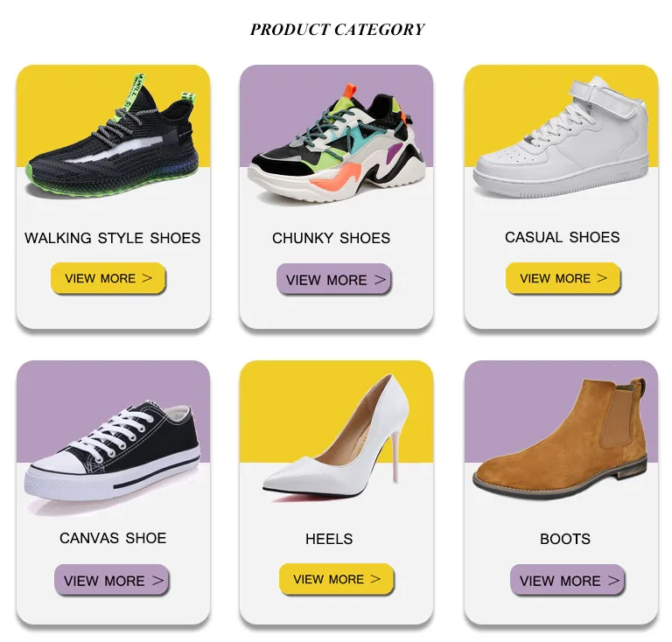Select the white high heel image
The width and height of the screenshot is (672, 642).
pos(336,436)
